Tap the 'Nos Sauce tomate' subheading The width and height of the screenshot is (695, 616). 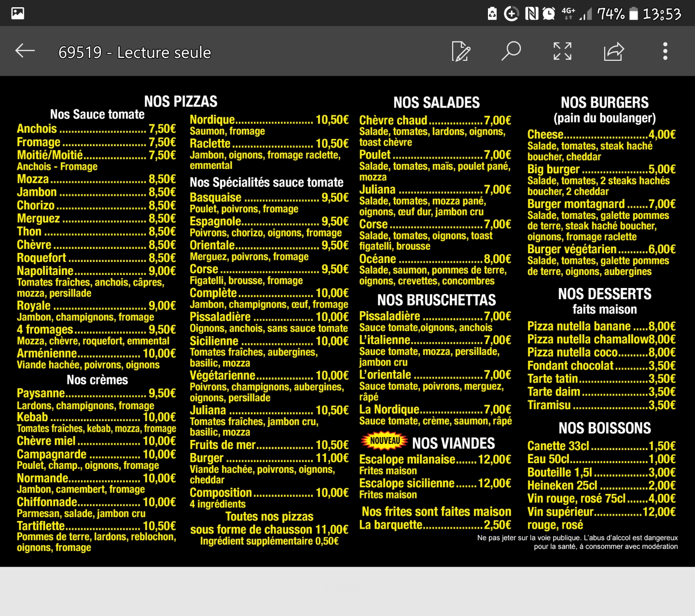[x=97, y=114]
